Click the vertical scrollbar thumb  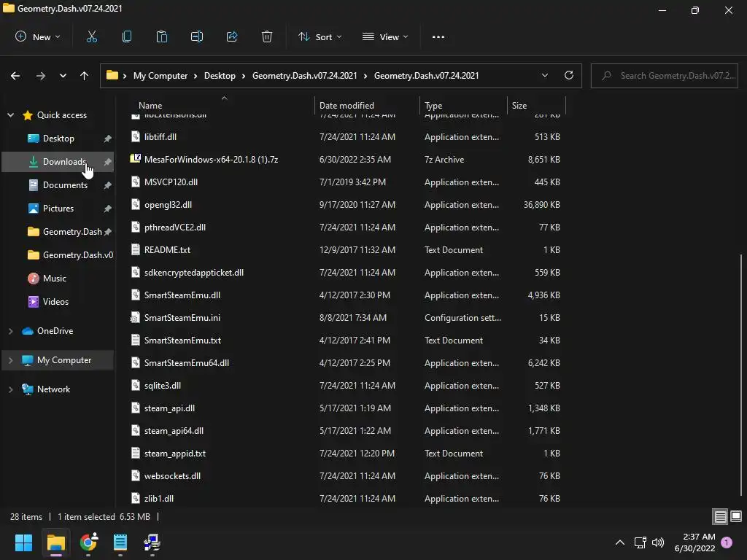[741, 375]
